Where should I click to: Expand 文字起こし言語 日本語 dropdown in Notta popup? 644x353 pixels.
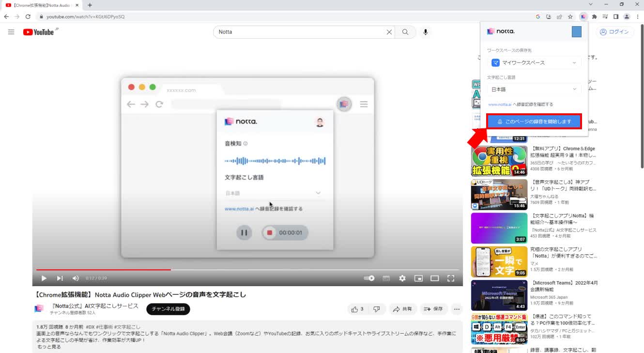[x=534, y=89]
